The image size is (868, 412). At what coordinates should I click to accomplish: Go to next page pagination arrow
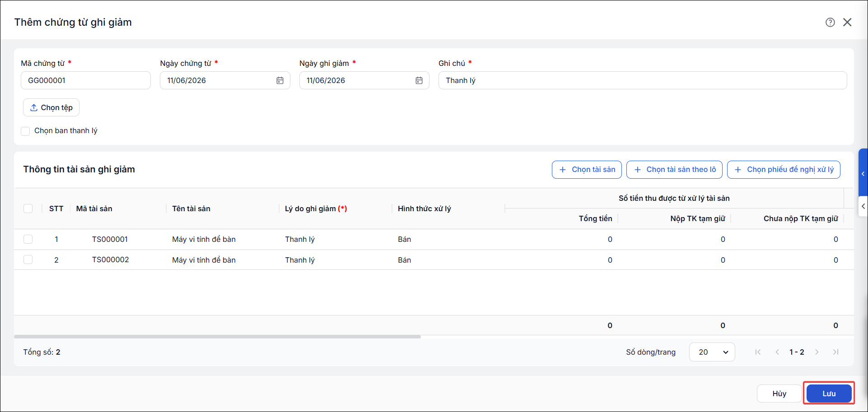[x=817, y=352]
